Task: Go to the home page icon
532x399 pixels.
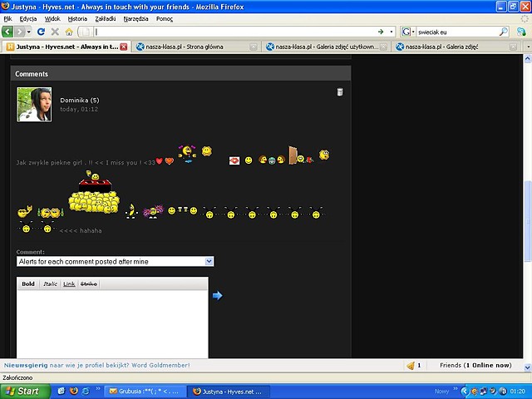Action: point(69,32)
